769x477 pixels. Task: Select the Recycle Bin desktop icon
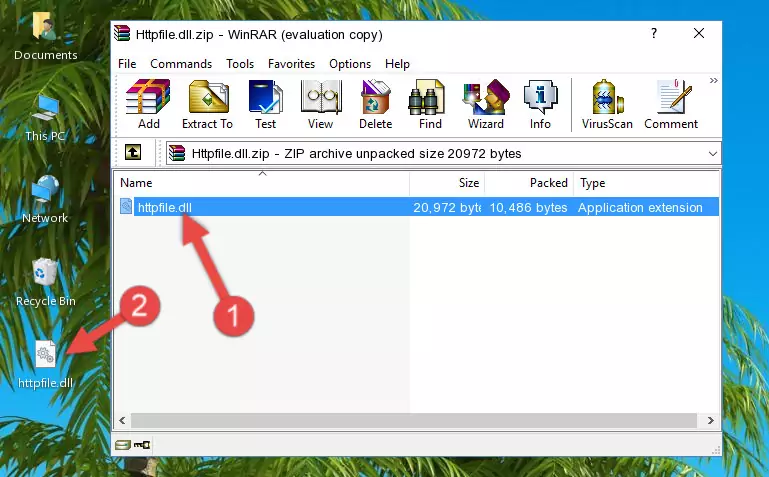tap(46, 282)
